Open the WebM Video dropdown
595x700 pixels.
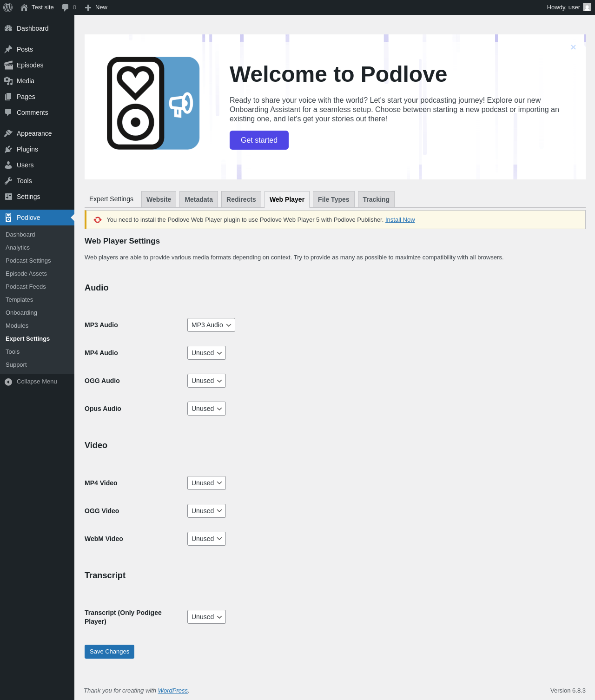click(x=206, y=539)
